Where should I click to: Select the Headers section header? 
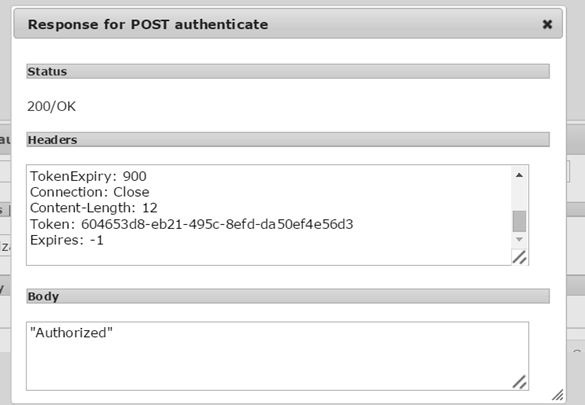288,139
